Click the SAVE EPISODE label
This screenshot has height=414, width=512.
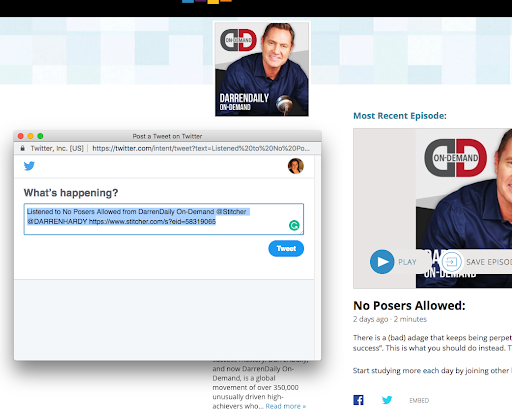489,262
